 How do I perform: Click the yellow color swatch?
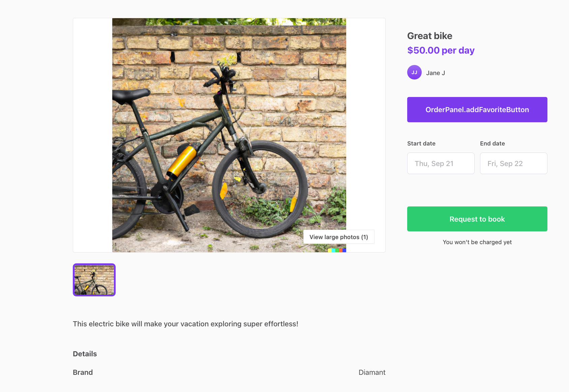coord(330,250)
